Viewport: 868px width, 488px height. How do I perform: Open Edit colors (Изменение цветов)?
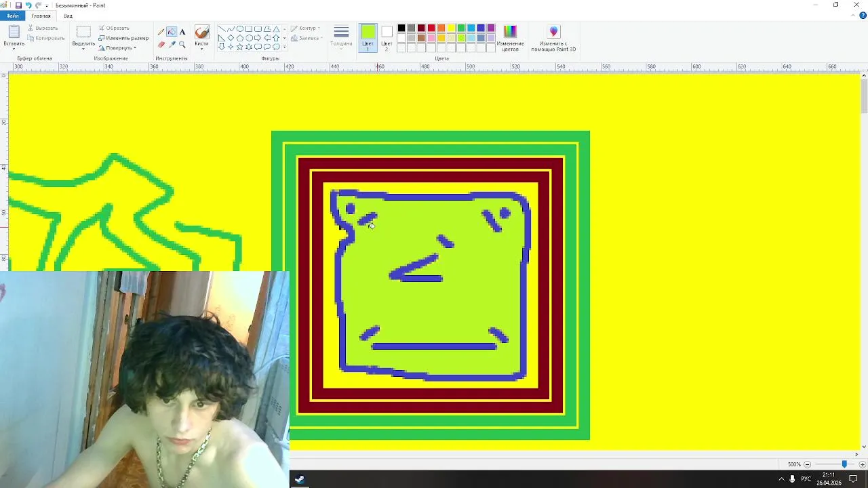tap(510, 38)
